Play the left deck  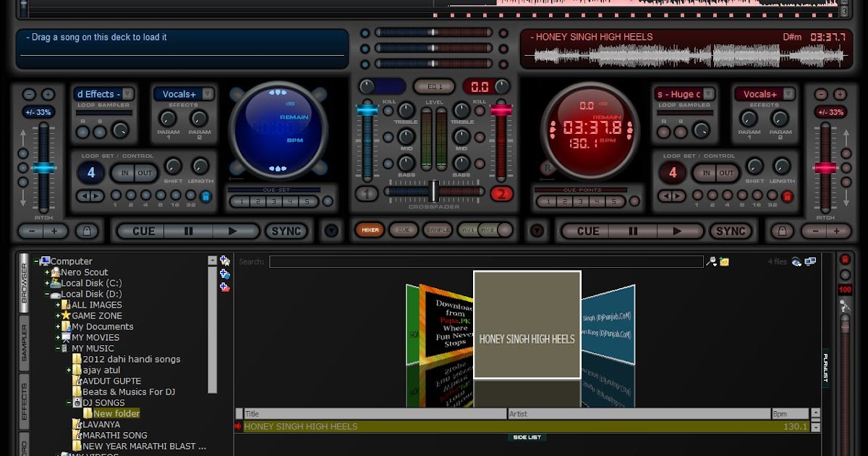pyautogui.click(x=232, y=231)
